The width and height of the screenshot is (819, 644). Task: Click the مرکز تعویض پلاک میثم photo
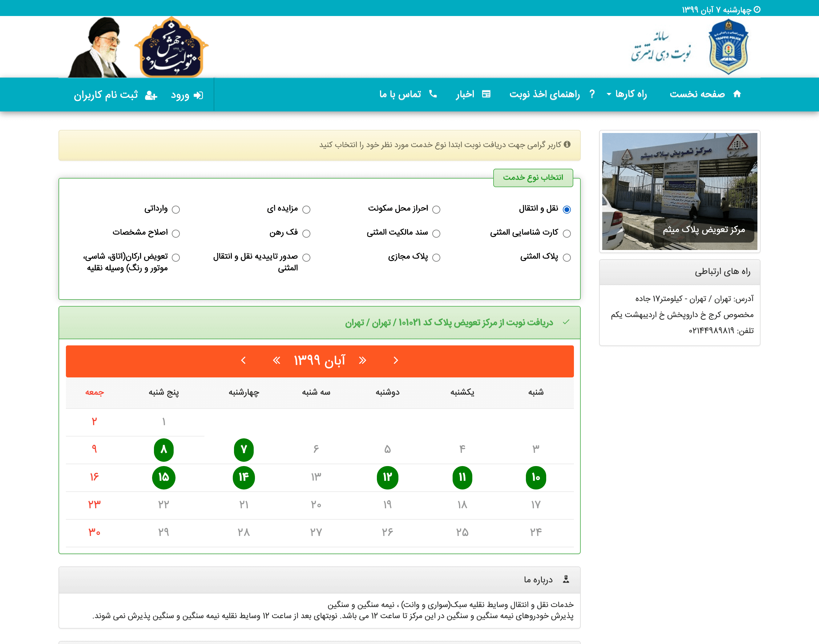pos(680,191)
